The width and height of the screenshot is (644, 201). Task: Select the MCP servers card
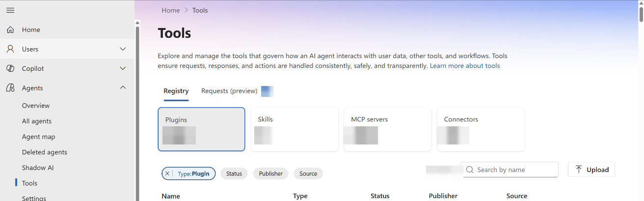(x=388, y=129)
